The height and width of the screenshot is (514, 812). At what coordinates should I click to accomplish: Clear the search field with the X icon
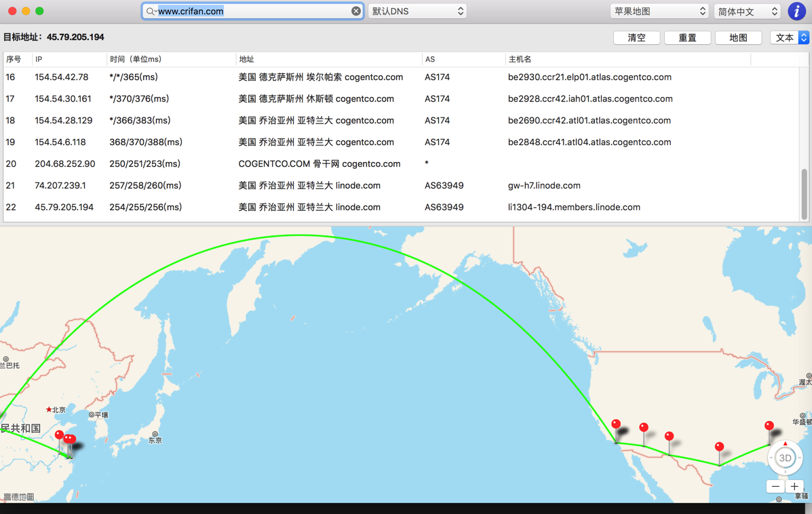355,11
